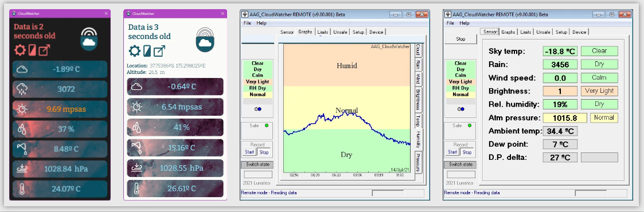Select the vertical Rain graph tab

pyautogui.click(x=418, y=64)
